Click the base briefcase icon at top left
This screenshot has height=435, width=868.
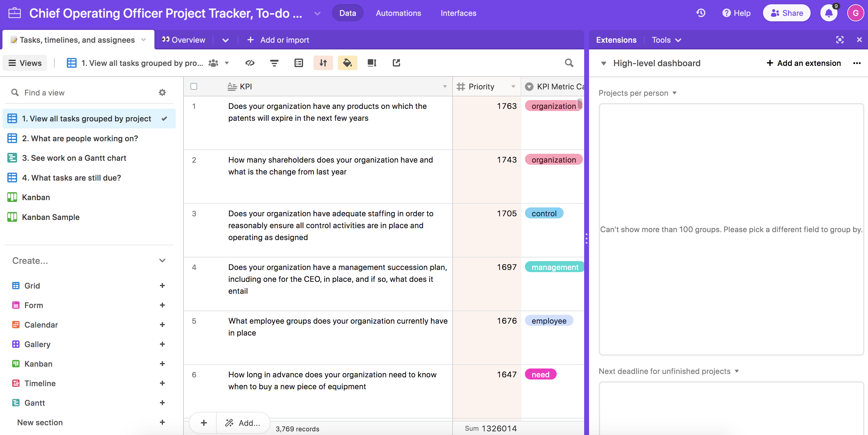[14, 13]
